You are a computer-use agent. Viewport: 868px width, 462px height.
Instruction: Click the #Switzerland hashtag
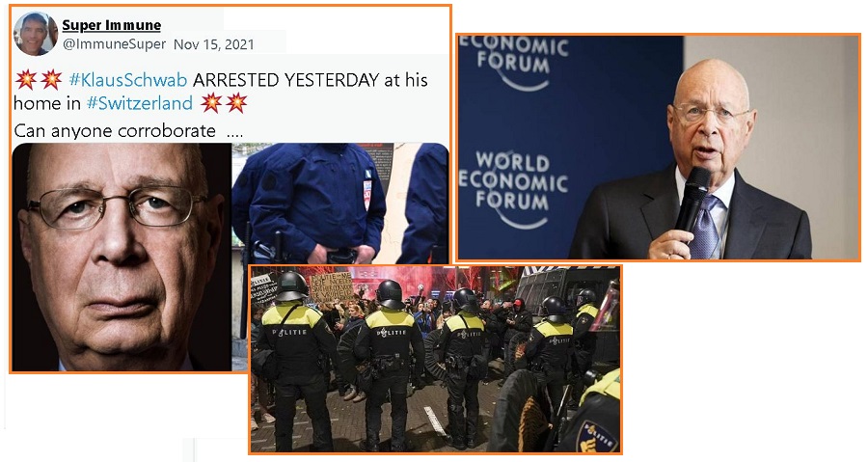140,103
